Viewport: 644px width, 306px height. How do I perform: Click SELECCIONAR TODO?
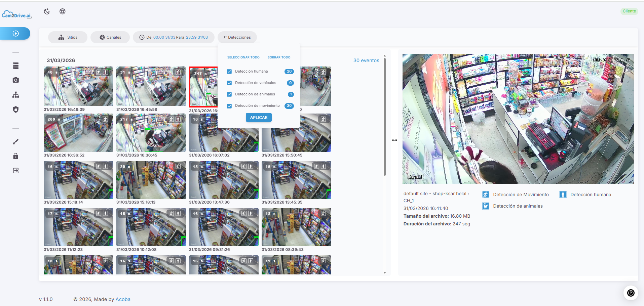pyautogui.click(x=243, y=57)
